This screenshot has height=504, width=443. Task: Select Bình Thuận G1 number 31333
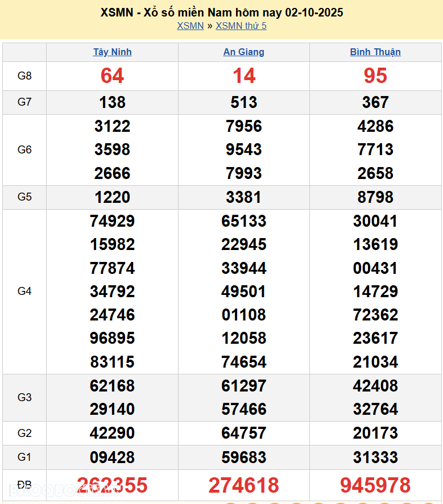pyautogui.click(x=375, y=457)
